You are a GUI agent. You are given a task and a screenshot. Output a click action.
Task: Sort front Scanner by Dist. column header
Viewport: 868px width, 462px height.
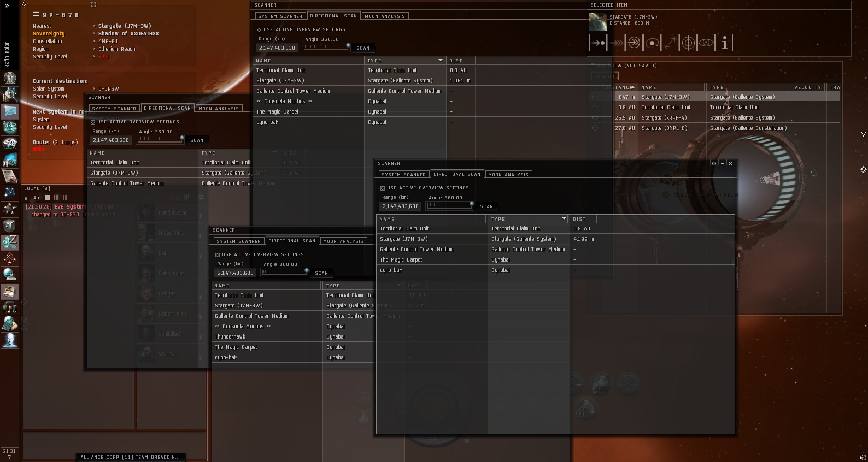[x=584, y=219]
